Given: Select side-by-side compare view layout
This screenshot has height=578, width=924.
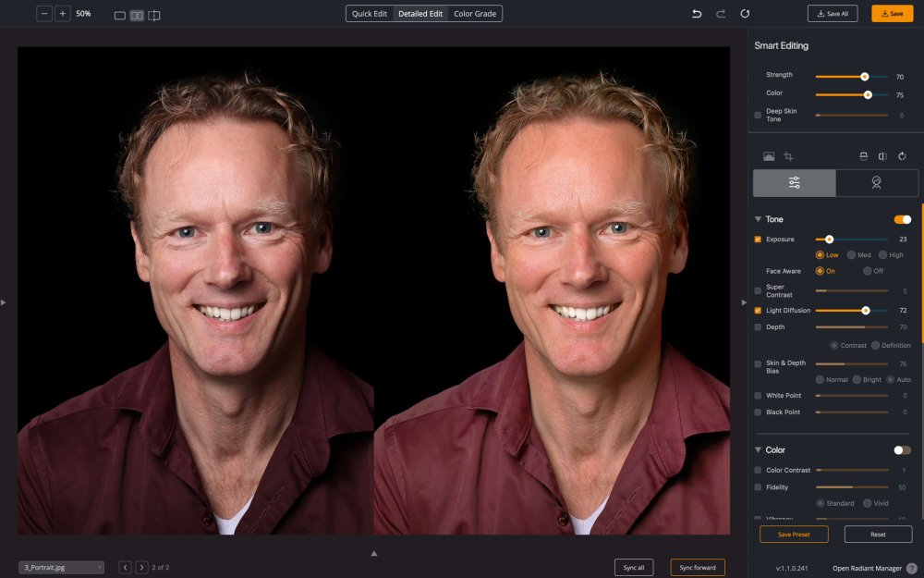Looking at the screenshot, I should (137, 16).
